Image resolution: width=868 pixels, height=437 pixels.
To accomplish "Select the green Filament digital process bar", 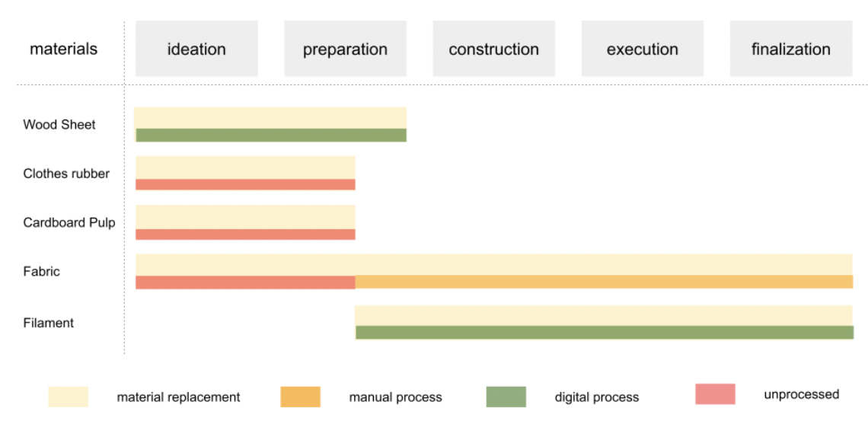I will (604, 332).
